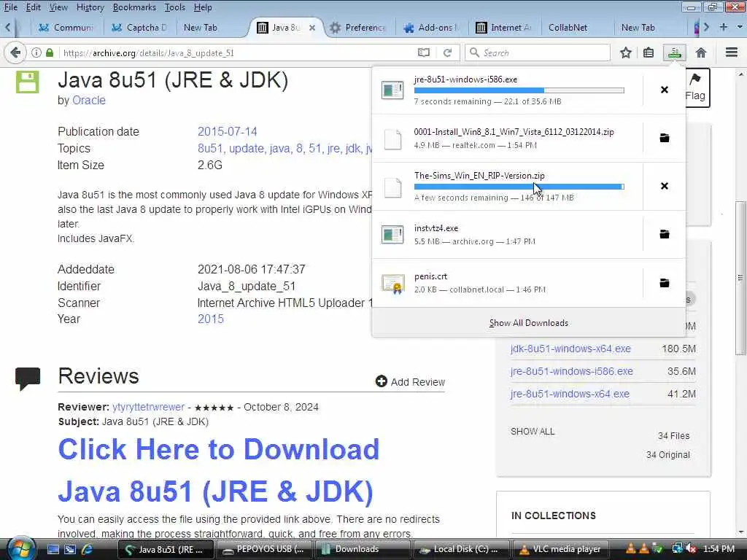
Task: Open the Firefox hamburger menu
Action: [x=731, y=52]
